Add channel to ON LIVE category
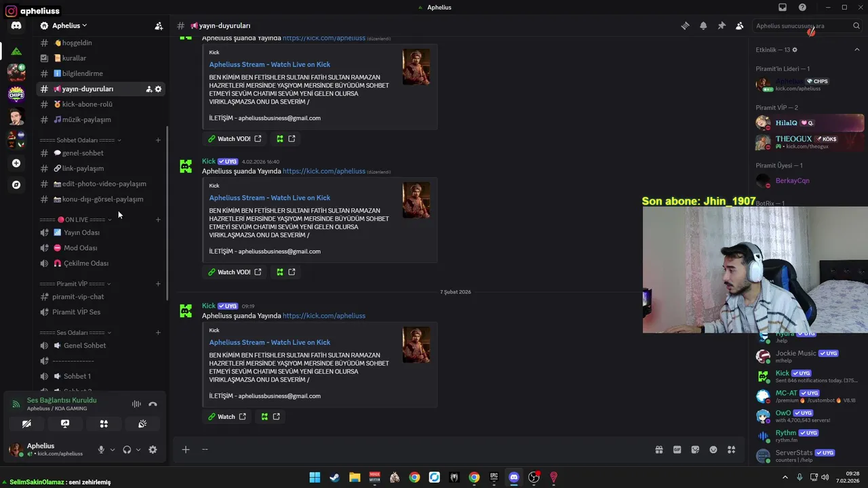This screenshot has height=488, width=868. click(x=158, y=220)
